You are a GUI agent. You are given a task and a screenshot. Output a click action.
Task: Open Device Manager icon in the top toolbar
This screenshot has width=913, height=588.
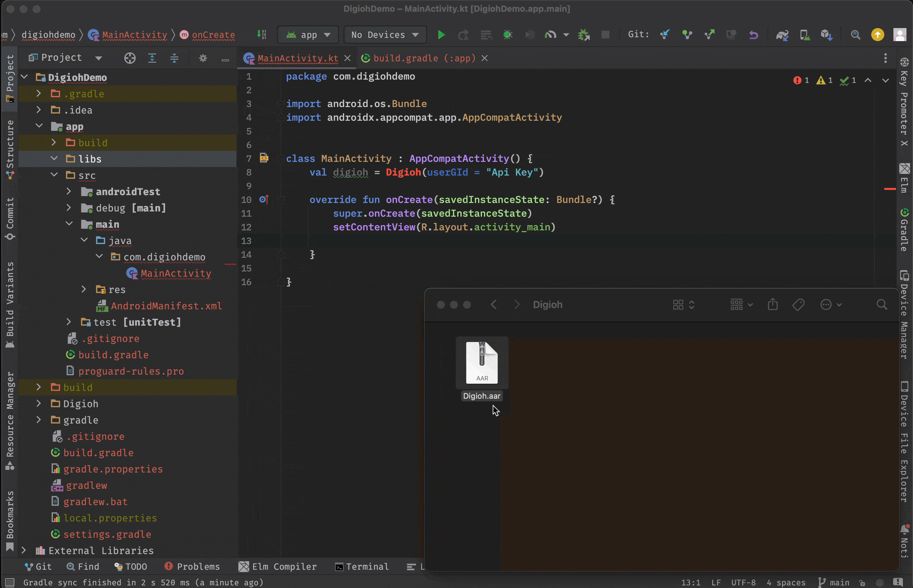(805, 35)
